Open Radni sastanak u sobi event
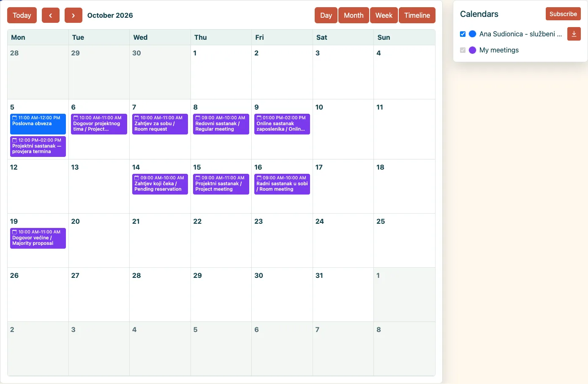The height and width of the screenshot is (384, 588). [282, 184]
